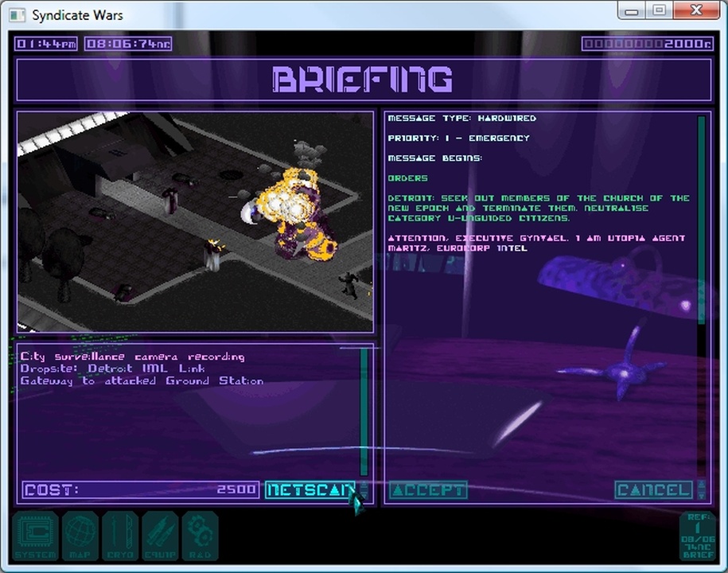Click the scroll arrows beside Netscan button

(x=364, y=490)
